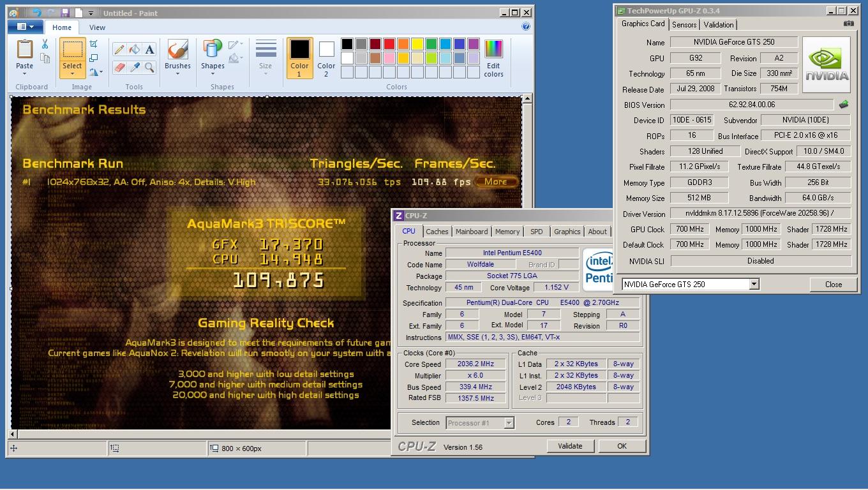Click the Brushes icon
Image resolution: width=868 pixels, height=490 pixels.
tap(177, 50)
